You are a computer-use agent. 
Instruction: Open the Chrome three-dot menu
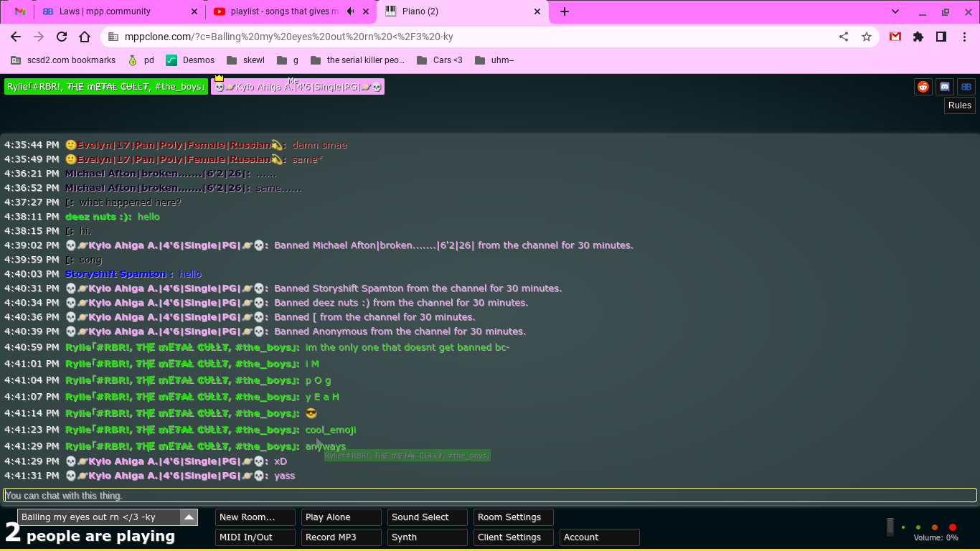(x=964, y=37)
